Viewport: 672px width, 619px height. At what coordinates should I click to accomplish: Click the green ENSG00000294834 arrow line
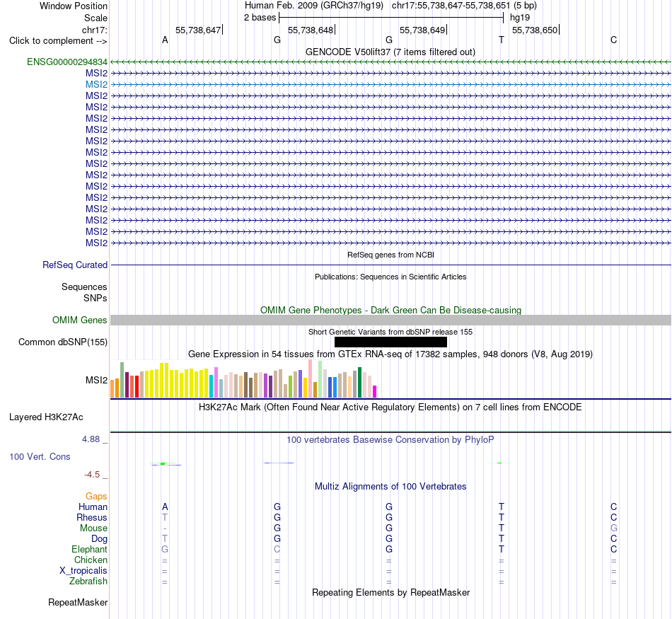coord(390,62)
